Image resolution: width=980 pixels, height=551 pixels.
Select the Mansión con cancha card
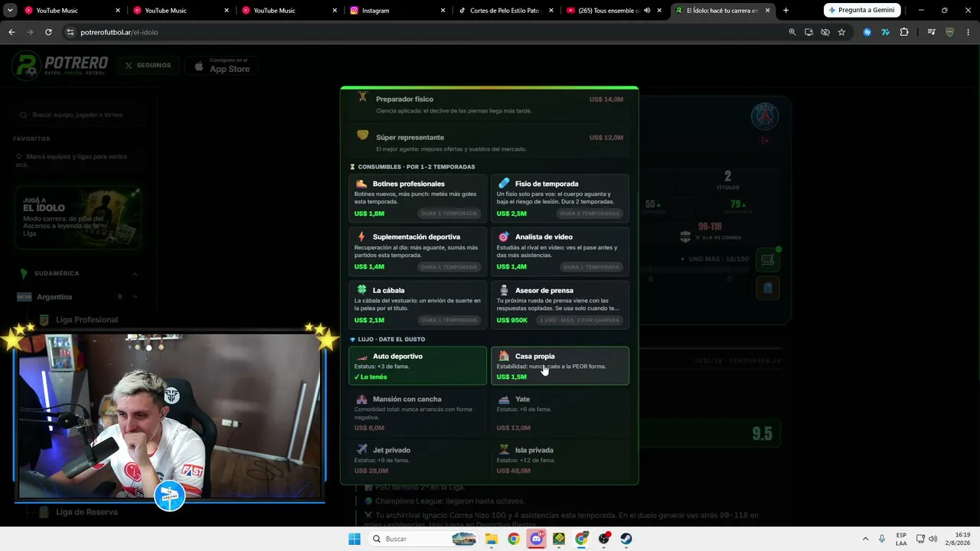(x=417, y=412)
